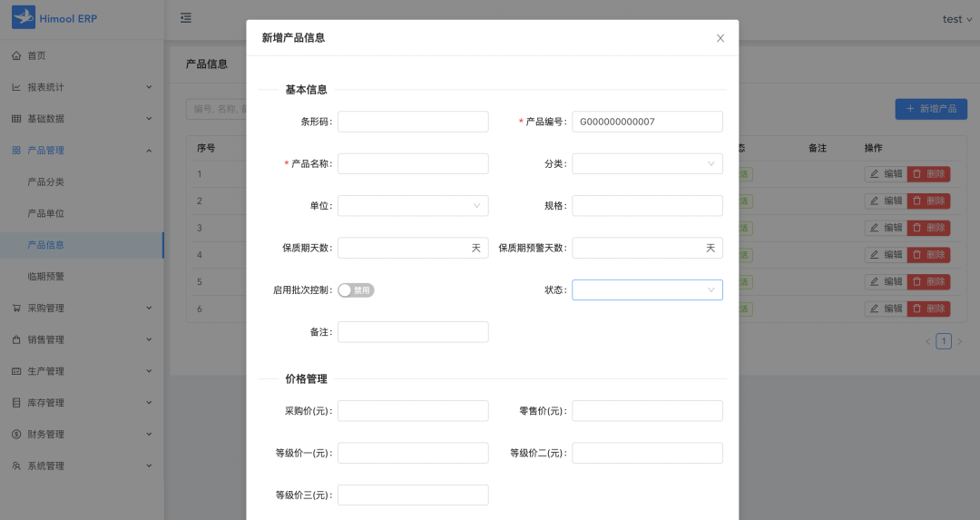Click the Himool ERP logo icon

[24, 18]
